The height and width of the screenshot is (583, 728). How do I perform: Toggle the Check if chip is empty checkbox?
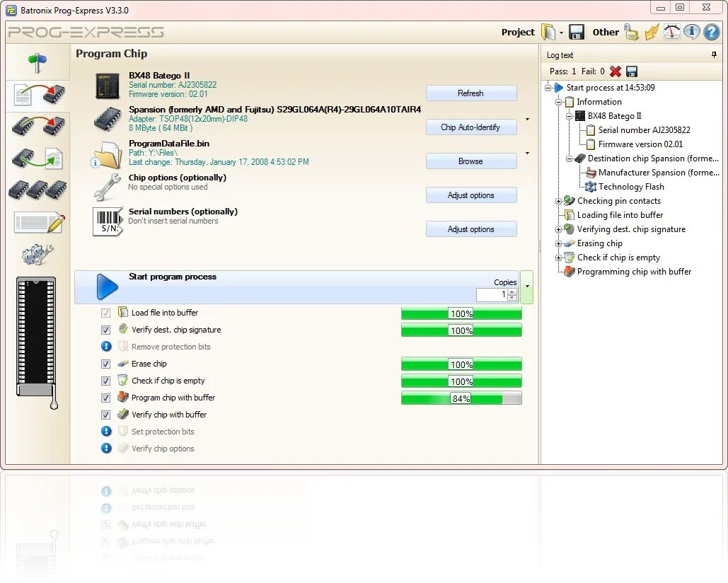106,381
